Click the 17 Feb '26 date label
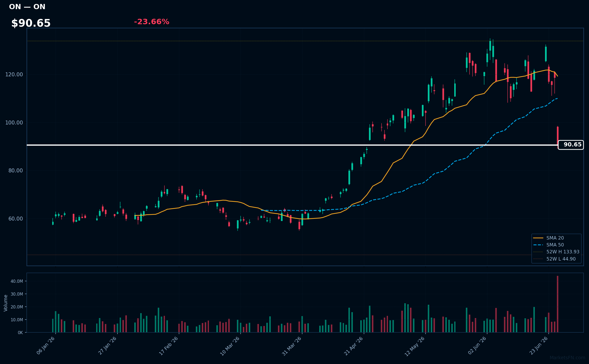The width and height of the screenshot is (589, 364). [169, 346]
